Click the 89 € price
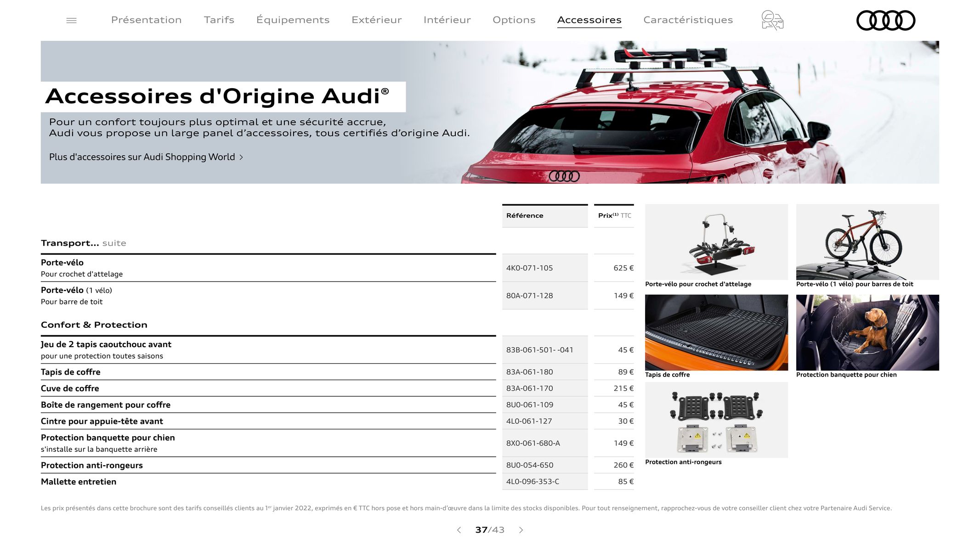 point(626,372)
